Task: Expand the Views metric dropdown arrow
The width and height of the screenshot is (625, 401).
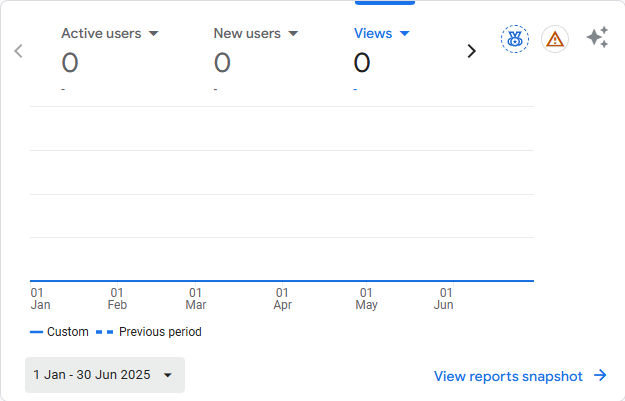Action: (x=405, y=34)
